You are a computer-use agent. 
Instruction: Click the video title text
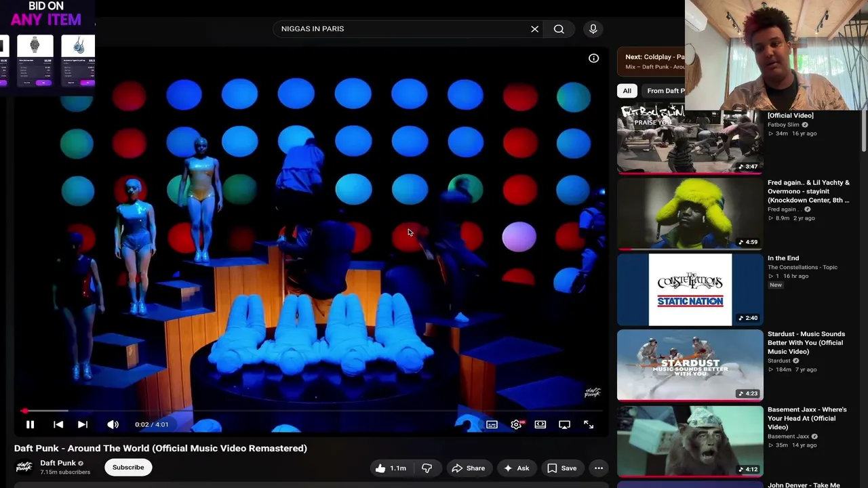[161, 448]
